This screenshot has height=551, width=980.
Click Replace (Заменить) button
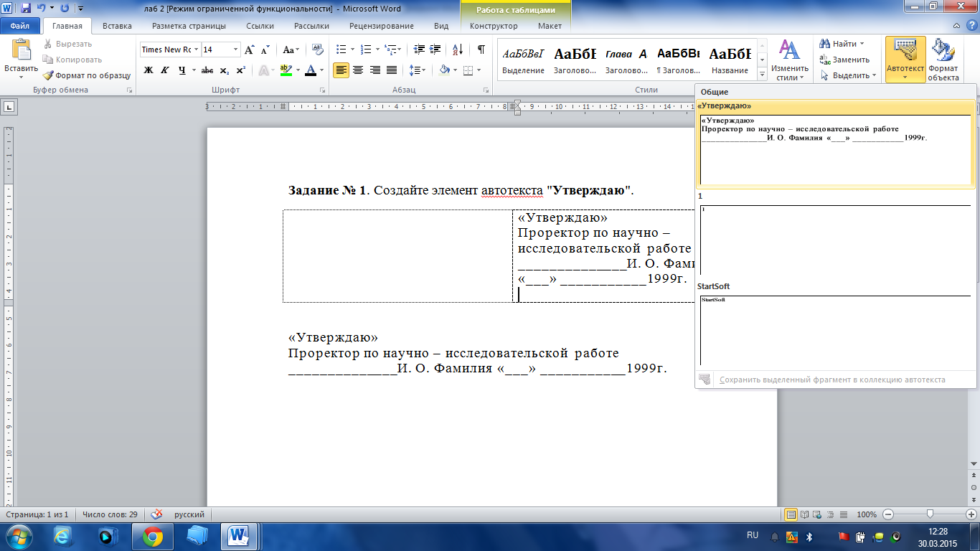(844, 60)
